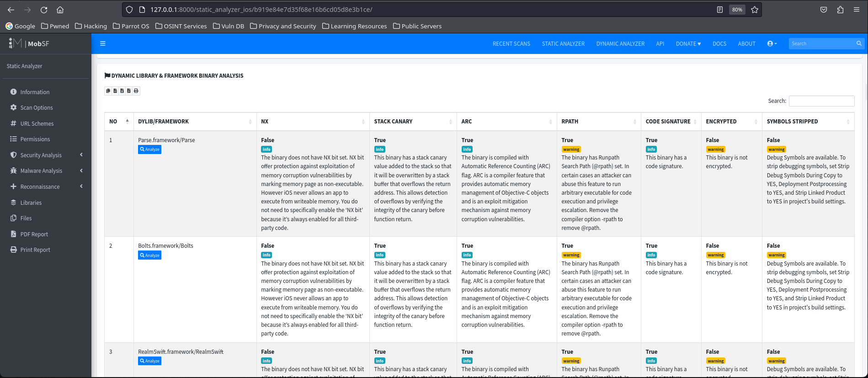This screenshot has height=378, width=868.
Task: Open DOCS from the navbar
Action: tap(719, 44)
